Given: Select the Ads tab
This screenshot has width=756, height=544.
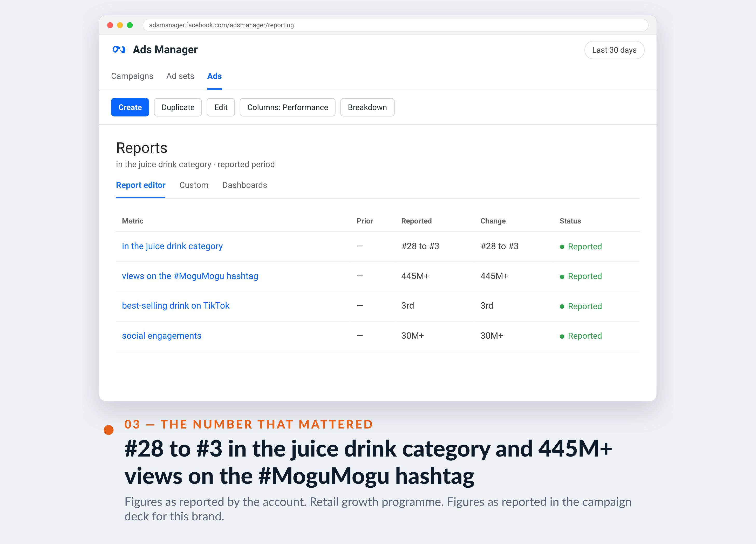Looking at the screenshot, I should [214, 76].
